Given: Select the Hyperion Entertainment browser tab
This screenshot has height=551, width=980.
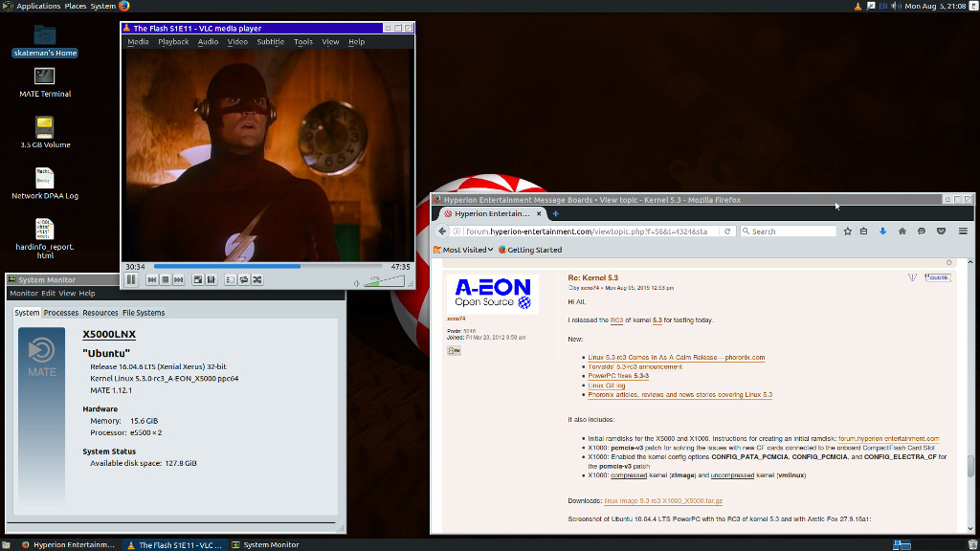Looking at the screenshot, I should coord(493,213).
